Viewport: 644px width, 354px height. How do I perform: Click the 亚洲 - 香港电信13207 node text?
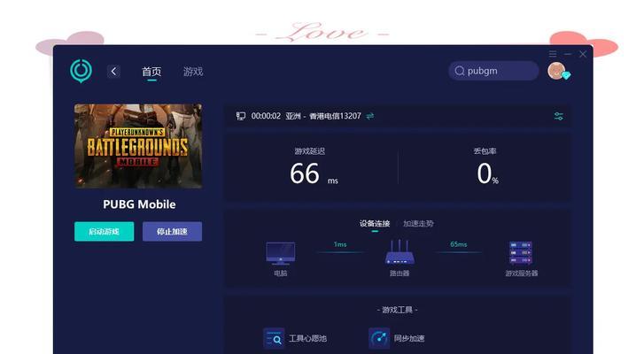pyautogui.click(x=323, y=116)
